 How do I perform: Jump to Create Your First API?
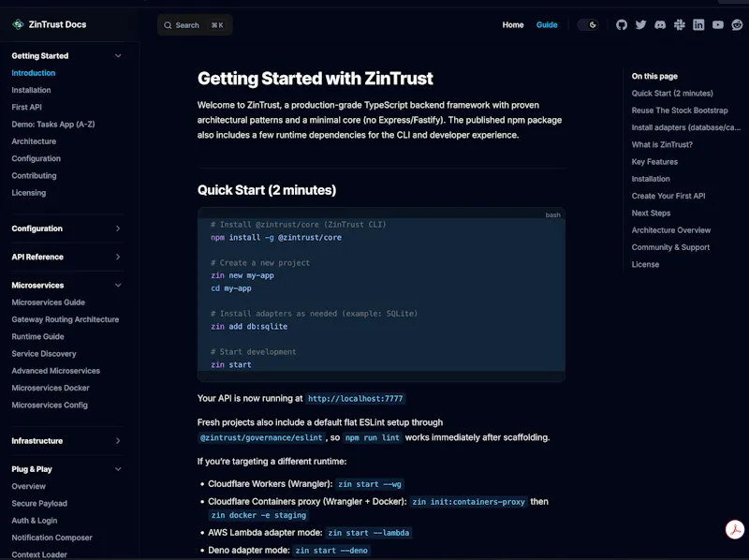coord(668,196)
